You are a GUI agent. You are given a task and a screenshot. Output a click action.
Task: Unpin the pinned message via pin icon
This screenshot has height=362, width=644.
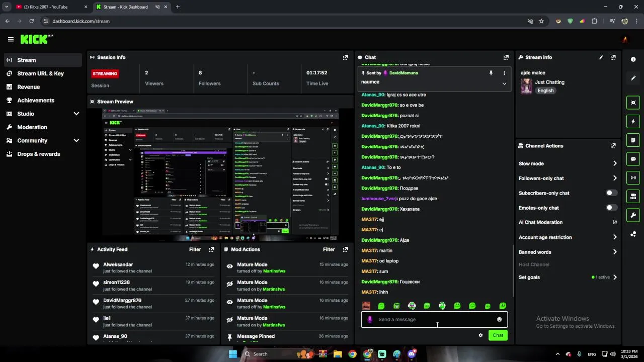[491, 73]
